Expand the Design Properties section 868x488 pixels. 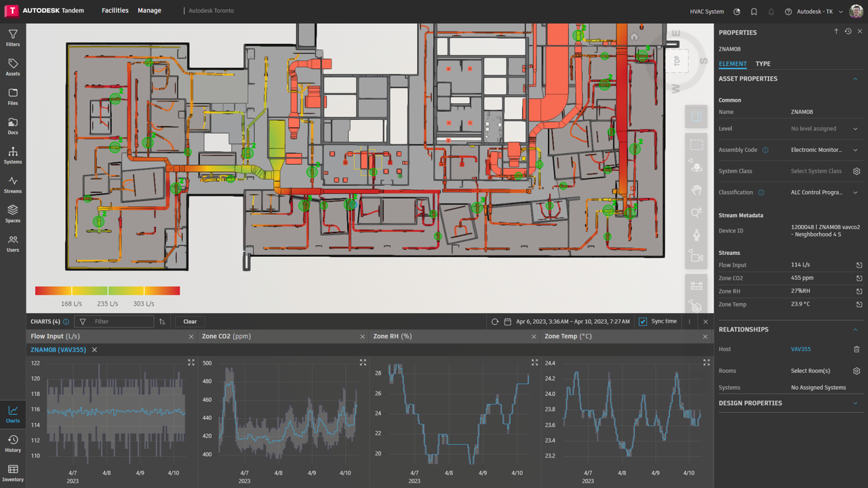(855, 403)
